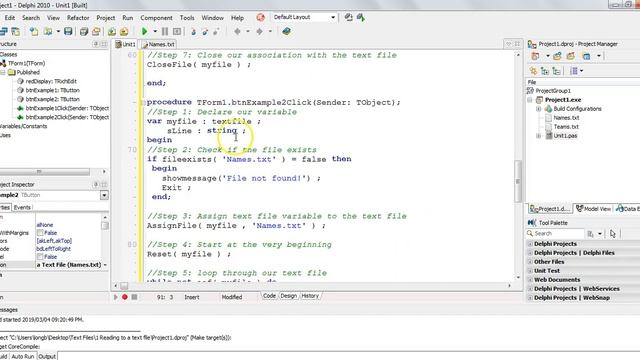Open the Refactor menu

click(x=78, y=18)
